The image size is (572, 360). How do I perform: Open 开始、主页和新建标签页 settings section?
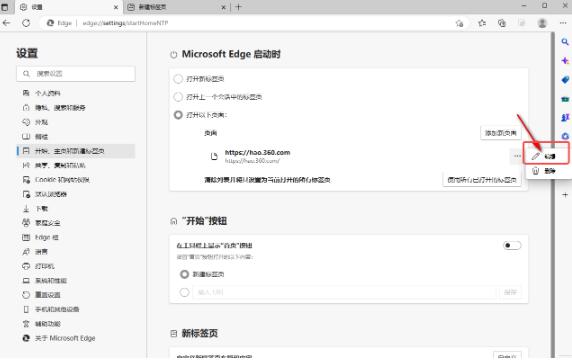click(76, 151)
